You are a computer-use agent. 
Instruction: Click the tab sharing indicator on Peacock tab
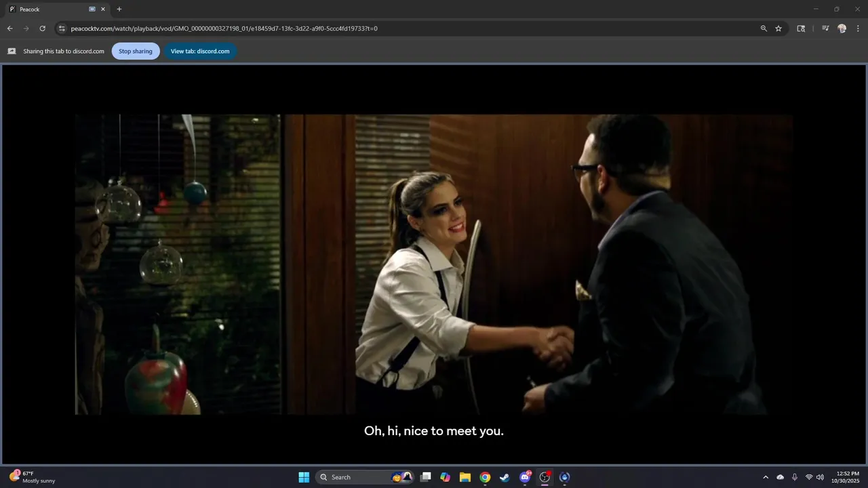tap(92, 9)
